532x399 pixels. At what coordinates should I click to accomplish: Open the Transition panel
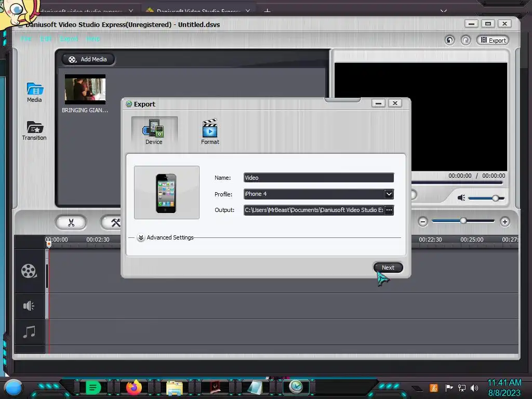point(34,130)
